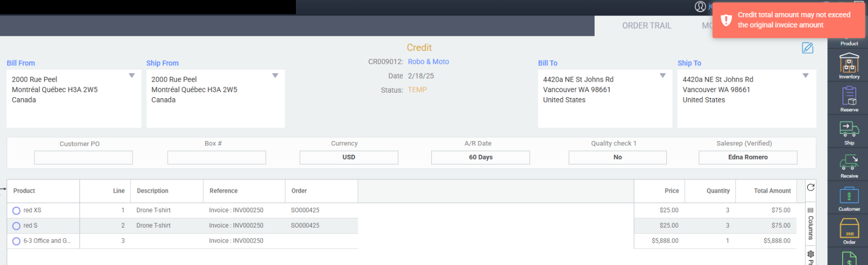This screenshot has height=265, width=868.
Task: Click Drone T-shirt description on line 1
Action: (153, 210)
